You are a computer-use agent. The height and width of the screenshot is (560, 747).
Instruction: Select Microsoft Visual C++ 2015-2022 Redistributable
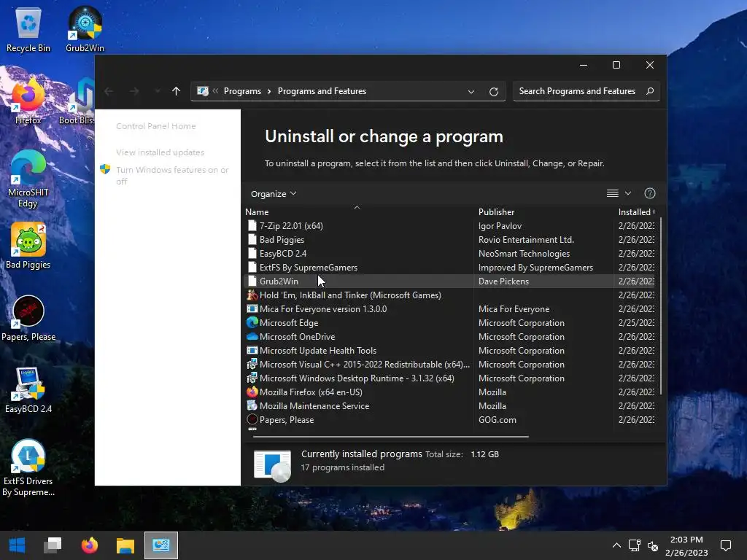pyautogui.click(x=449, y=364)
